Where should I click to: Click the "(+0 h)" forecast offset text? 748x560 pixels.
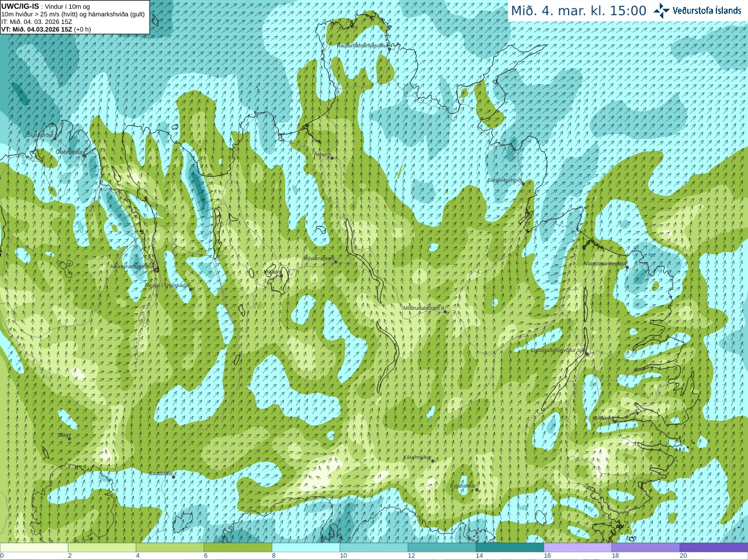[x=82, y=29]
